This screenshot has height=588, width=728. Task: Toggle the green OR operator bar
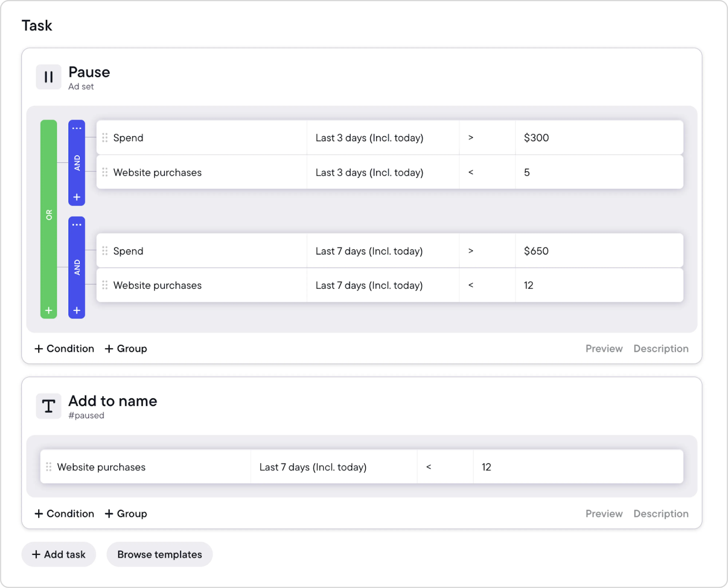[49, 215]
